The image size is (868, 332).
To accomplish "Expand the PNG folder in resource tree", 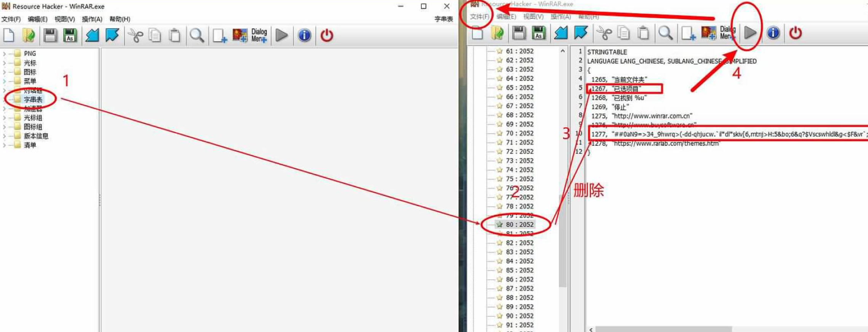I will coord(5,54).
